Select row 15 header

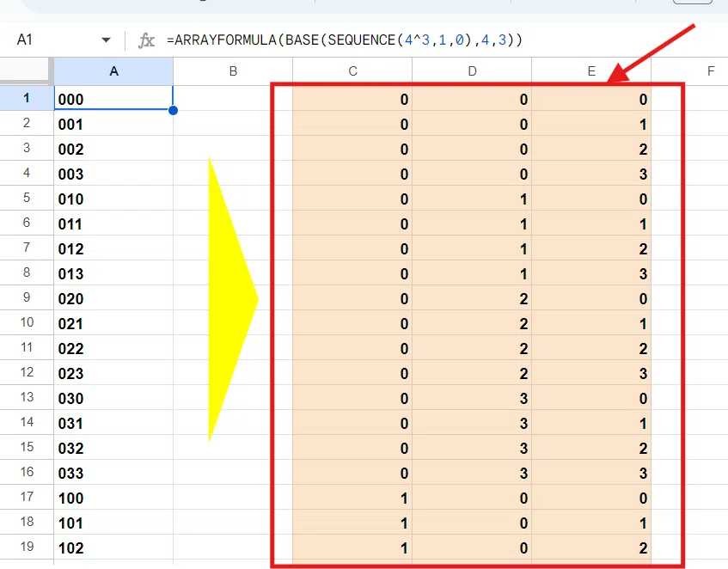[x=27, y=447]
